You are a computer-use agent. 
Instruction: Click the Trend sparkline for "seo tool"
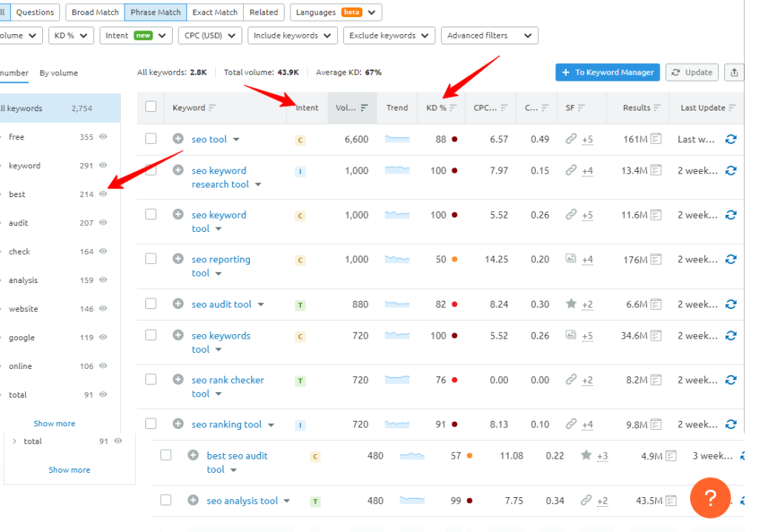pos(397,139)
